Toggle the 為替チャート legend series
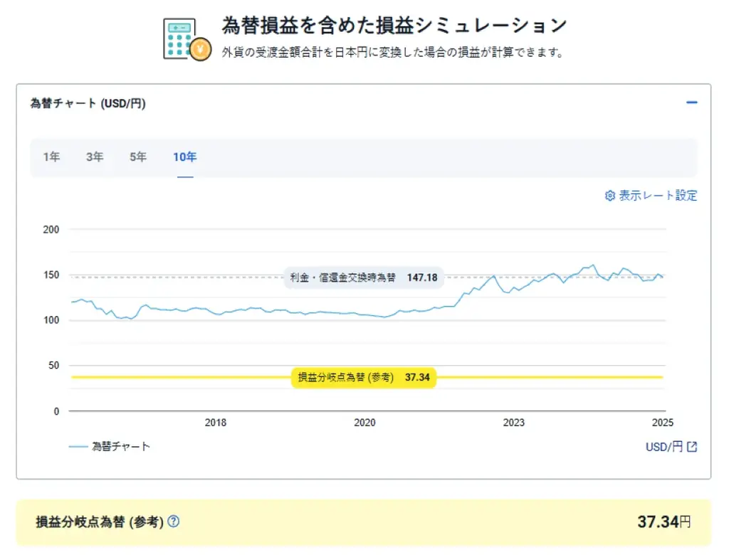This screenshot has height=560, width=729. coord(110,447)
